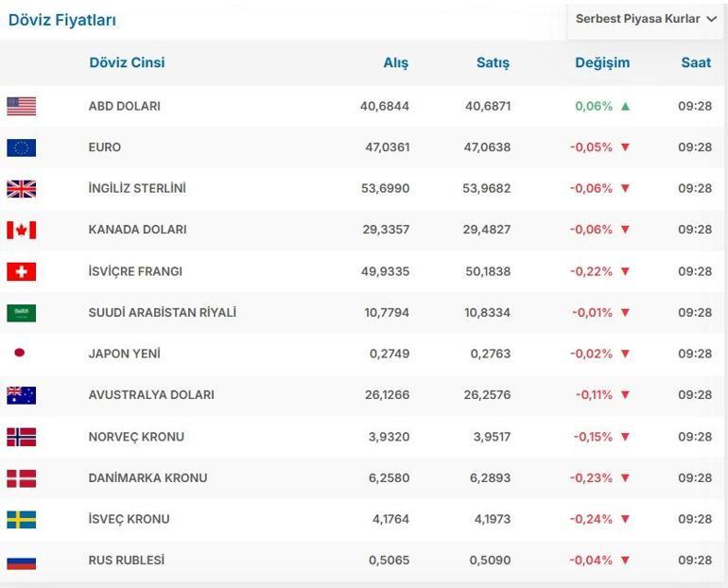
Task: Click red down arrow in Suudi Arabistan Riyali row
Action: pos(625,312)
